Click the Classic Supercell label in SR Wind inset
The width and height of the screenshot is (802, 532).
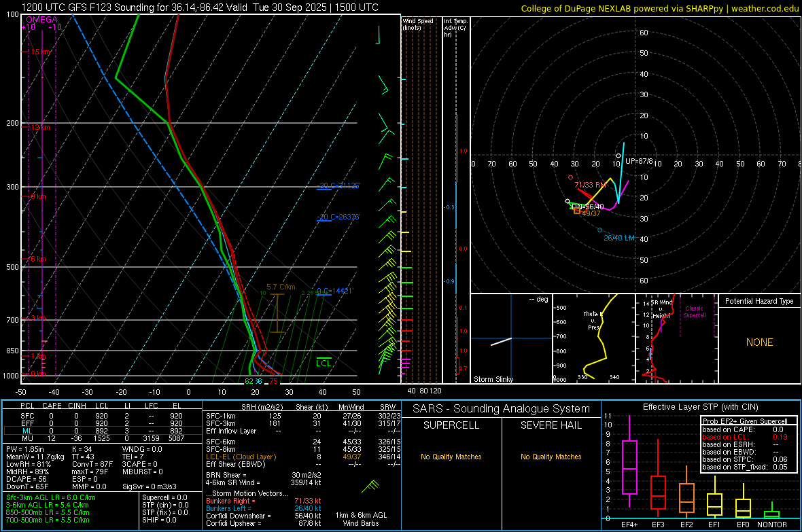coord(694,312)
